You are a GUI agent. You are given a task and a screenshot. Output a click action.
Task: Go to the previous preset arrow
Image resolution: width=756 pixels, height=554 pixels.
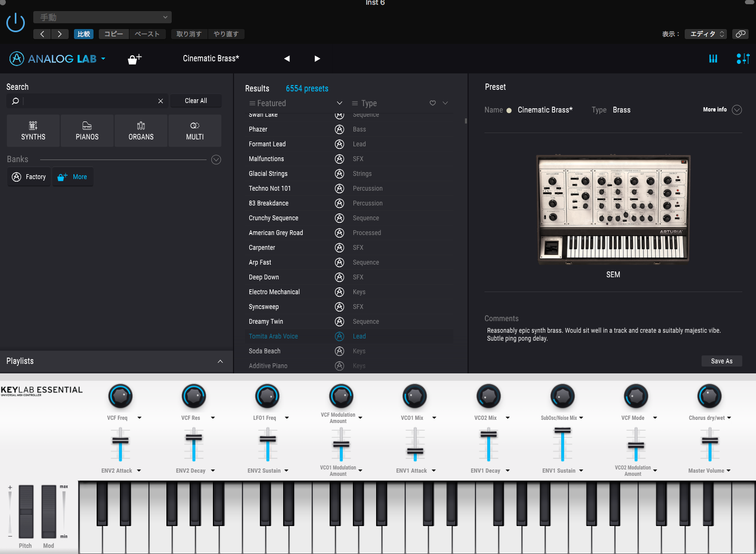(287, 59)
